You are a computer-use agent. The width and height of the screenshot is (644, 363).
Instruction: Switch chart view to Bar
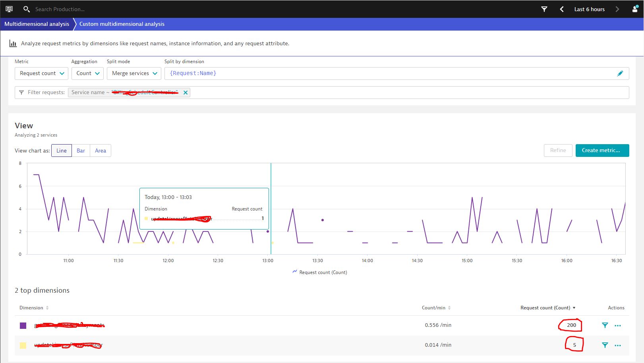click(x=81, y=151)
